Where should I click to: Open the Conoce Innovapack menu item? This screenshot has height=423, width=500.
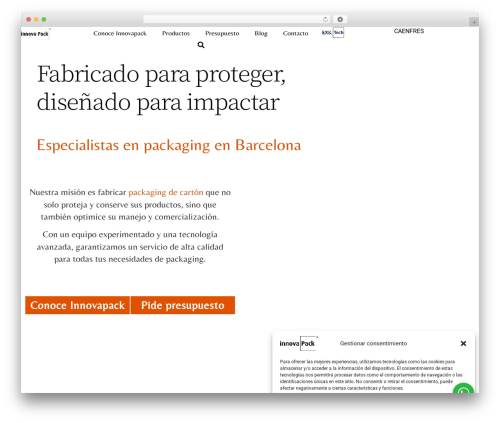[x=120, y=33]
